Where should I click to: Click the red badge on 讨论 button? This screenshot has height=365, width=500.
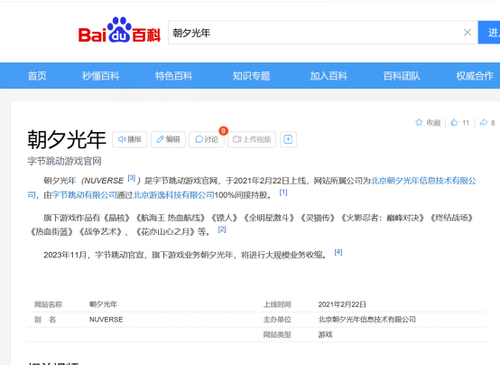pyautogui.click(x=223, y=130)
